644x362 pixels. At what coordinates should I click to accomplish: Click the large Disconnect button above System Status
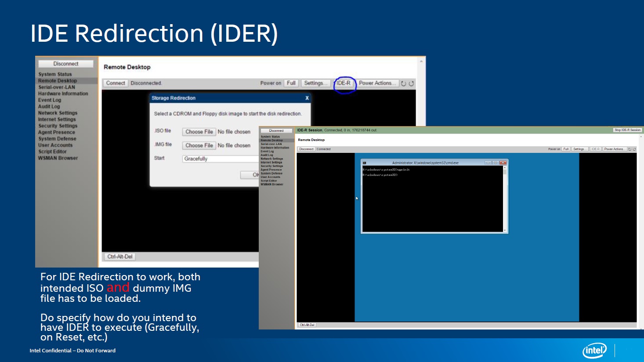tap(66, 64)
